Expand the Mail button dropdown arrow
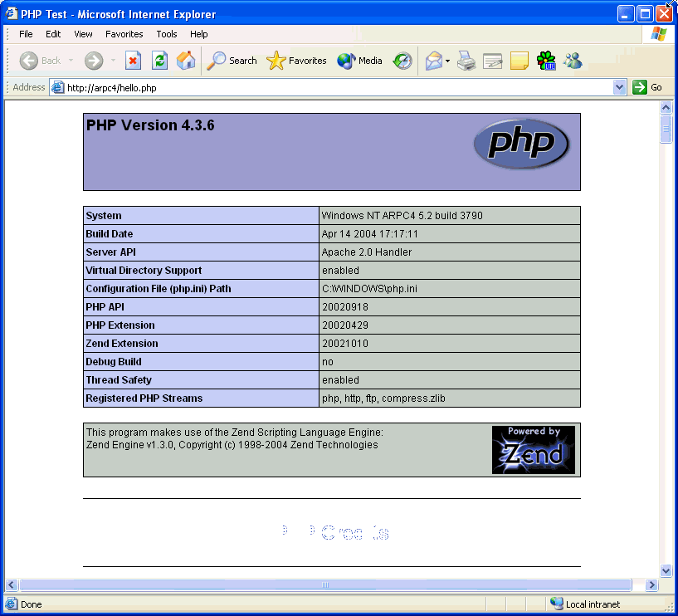 (x=448, y=61)
